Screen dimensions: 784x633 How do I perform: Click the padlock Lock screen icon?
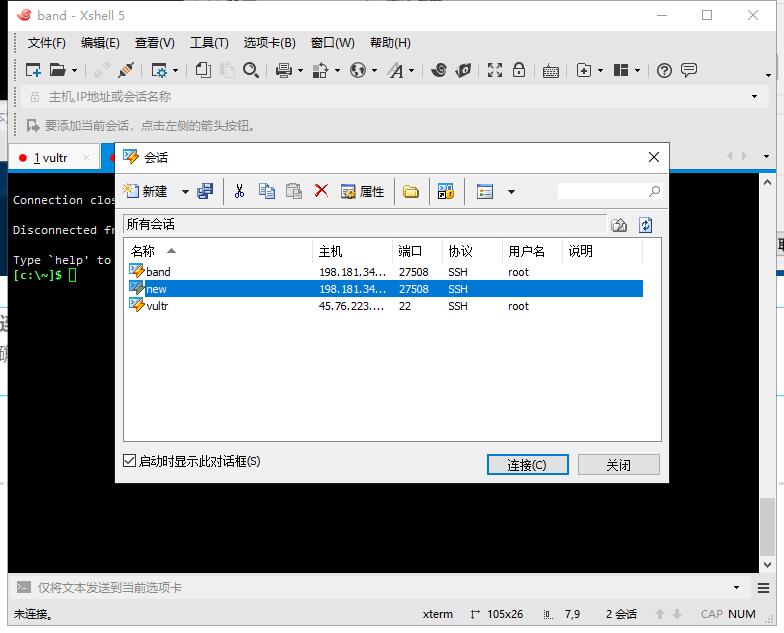tap(519, 70)
